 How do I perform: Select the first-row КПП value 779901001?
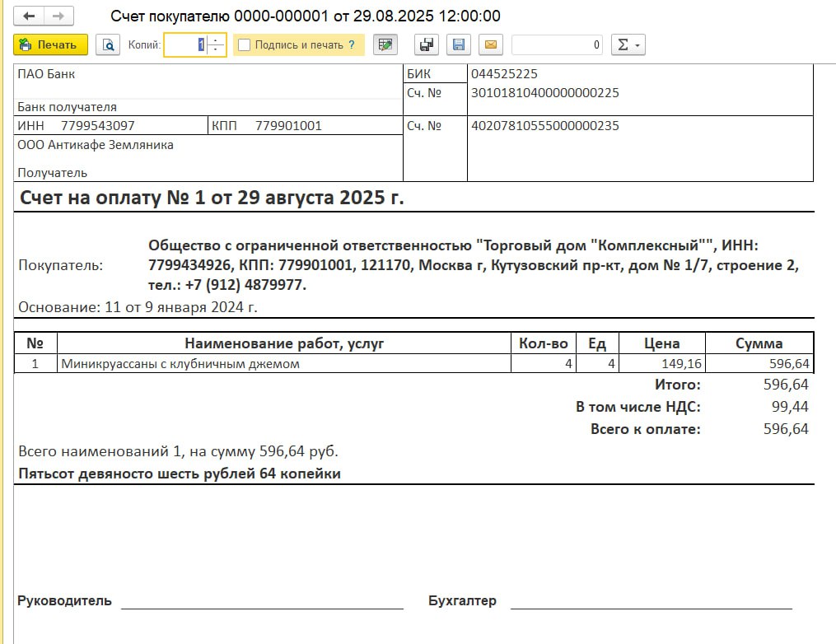pos(288,126)
